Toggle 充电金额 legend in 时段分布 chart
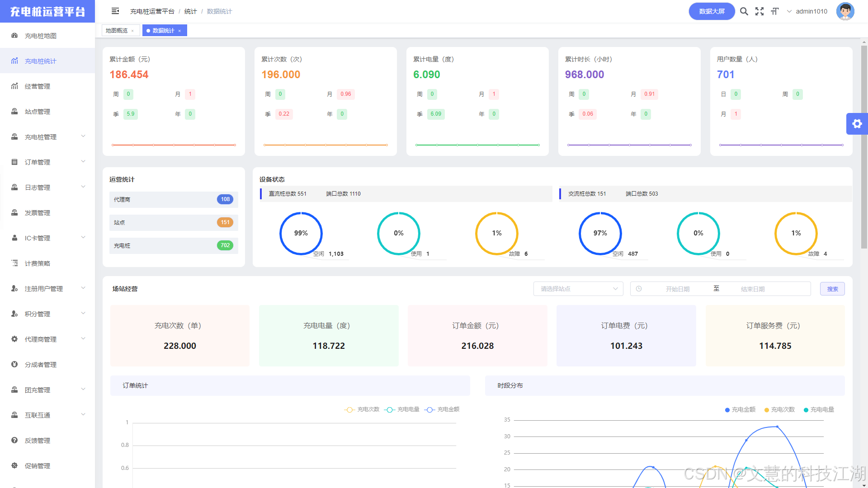This screenshot has height=488, width=868. [740, 410]
